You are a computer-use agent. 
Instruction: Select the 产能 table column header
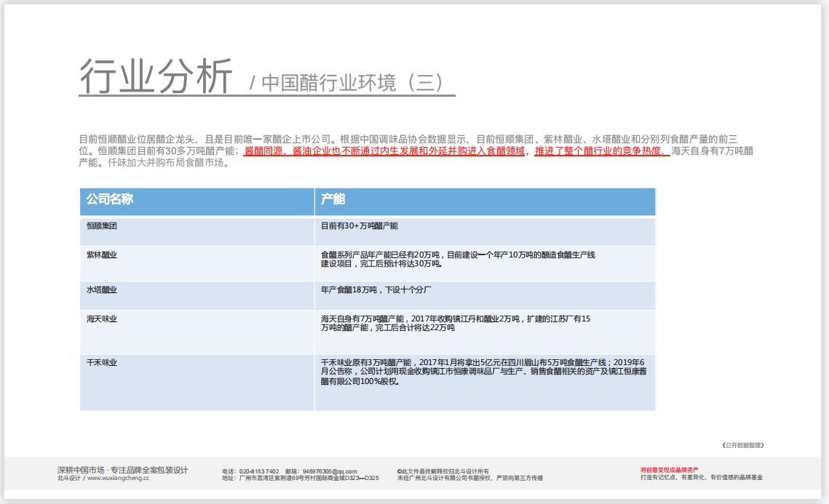333,199
